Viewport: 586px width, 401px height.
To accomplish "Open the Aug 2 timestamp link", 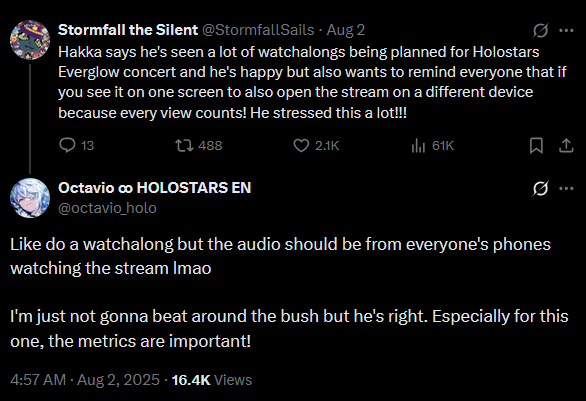I will click(x=346, y=30).
